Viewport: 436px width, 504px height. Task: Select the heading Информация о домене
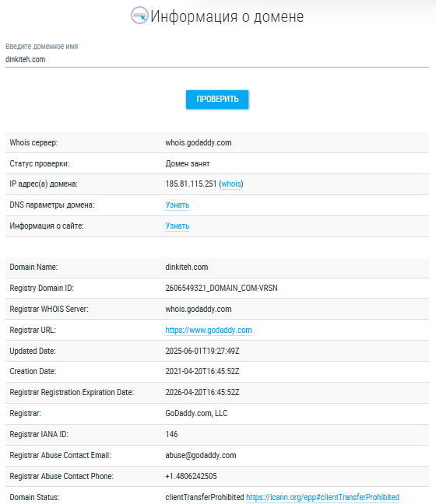click(x=227, y=16)
